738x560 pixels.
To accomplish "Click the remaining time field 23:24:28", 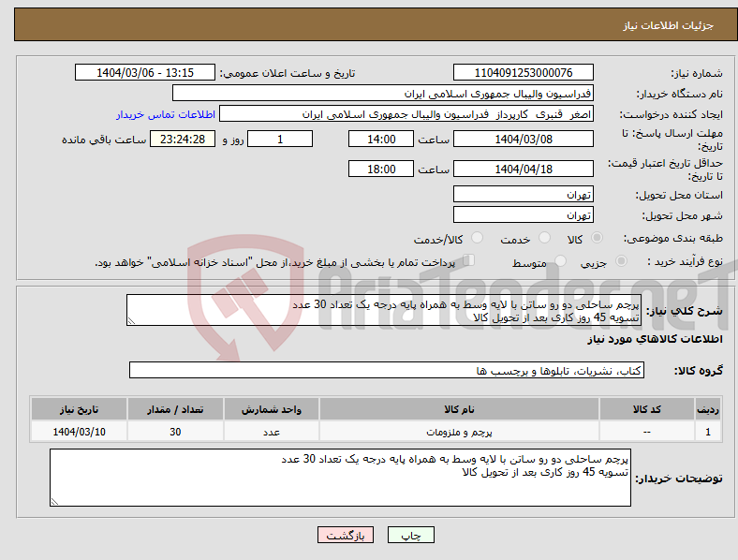I will pos(183,140).
